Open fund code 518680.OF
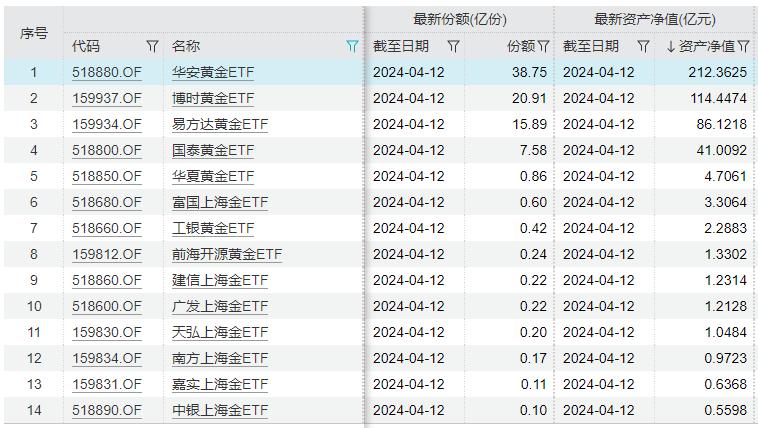Viewport: 758px width, 428px height. (107, 203)
